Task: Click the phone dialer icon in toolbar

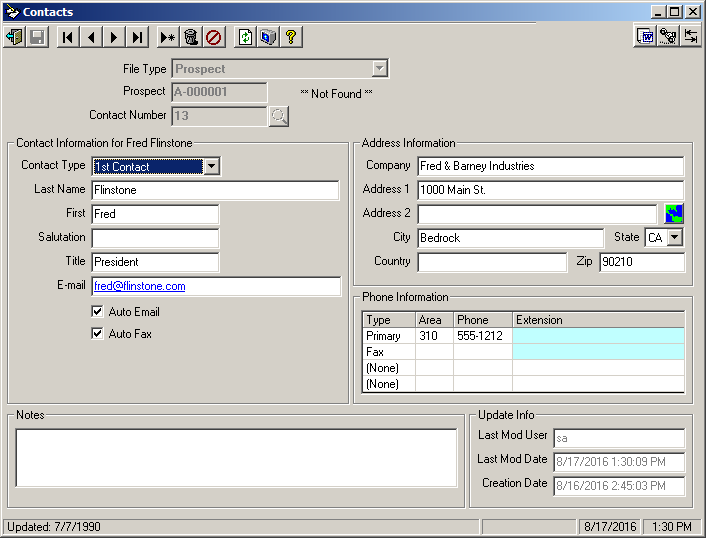Action: point(668,36)
